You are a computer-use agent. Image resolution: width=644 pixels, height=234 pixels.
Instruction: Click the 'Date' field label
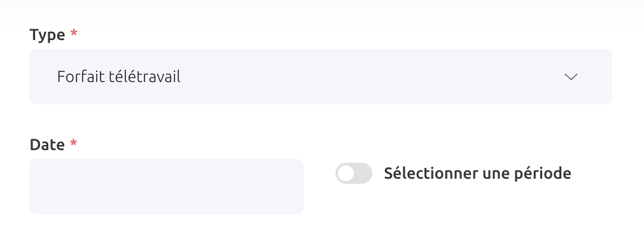(x=47, y=144)
